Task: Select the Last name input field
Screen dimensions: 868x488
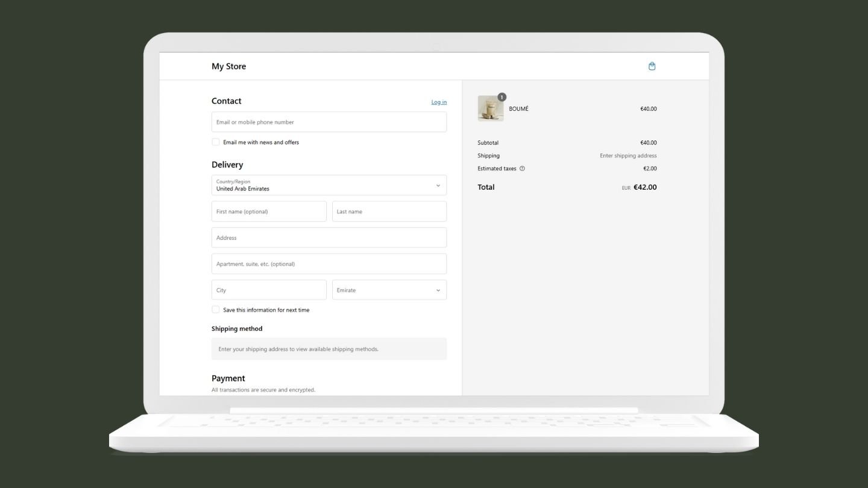Action: pyautogui.click(x=389, y=211)
